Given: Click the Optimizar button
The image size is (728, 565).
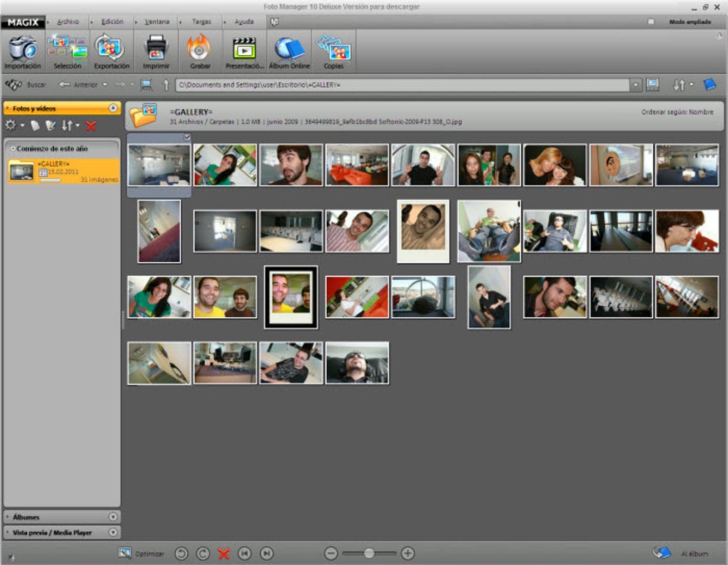Looking at the screenshot, I should [141, 554].
